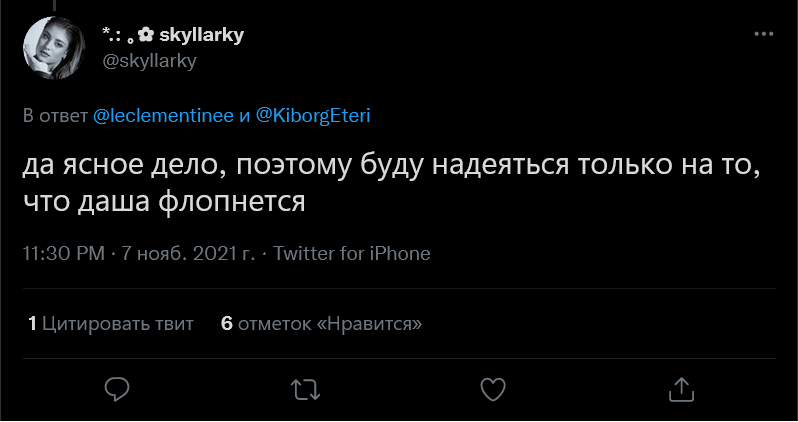Open the skyllarky display name profile
The width and height of the screenshot is (798, 422).
pyautogui.click(x=202, y=35)
